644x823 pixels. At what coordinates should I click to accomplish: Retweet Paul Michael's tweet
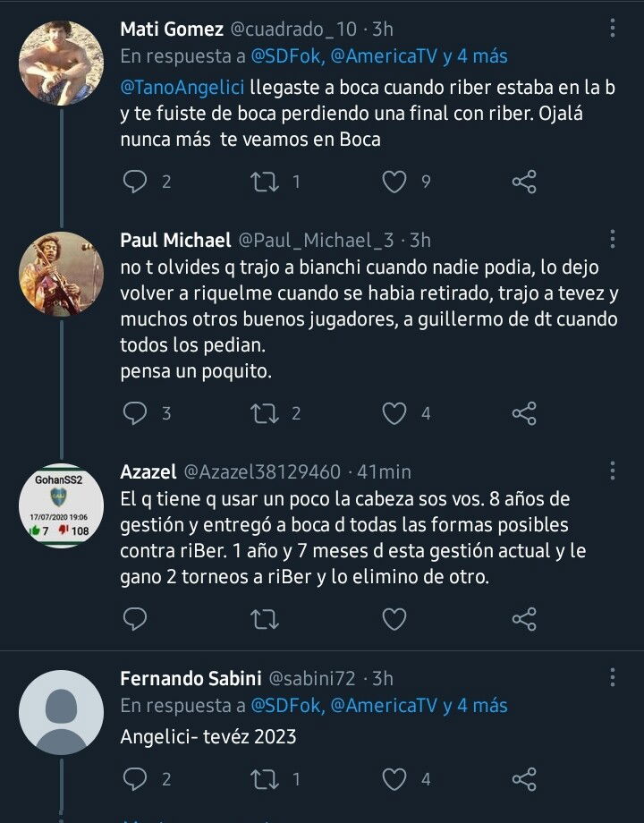point(264,412)
